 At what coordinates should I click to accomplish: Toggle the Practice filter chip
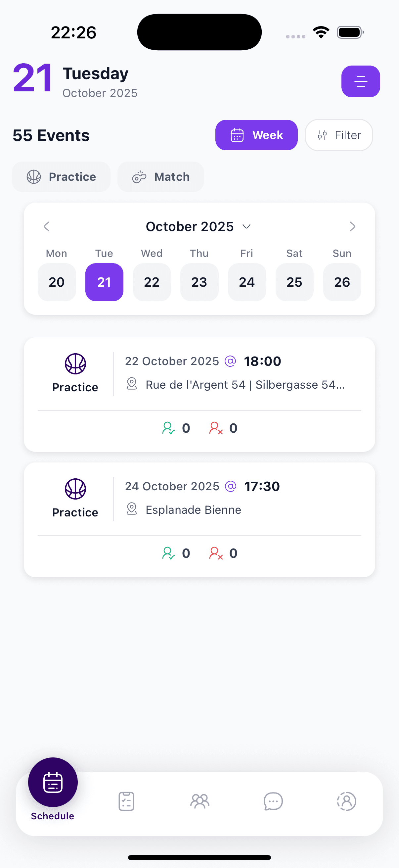pyautogui.click(x=61, y=176)
